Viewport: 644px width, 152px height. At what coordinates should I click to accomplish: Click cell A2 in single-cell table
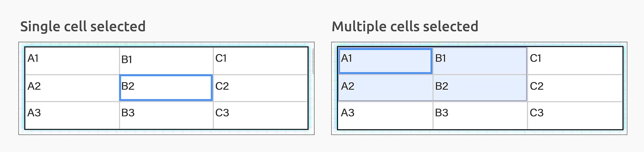(72, 88)
